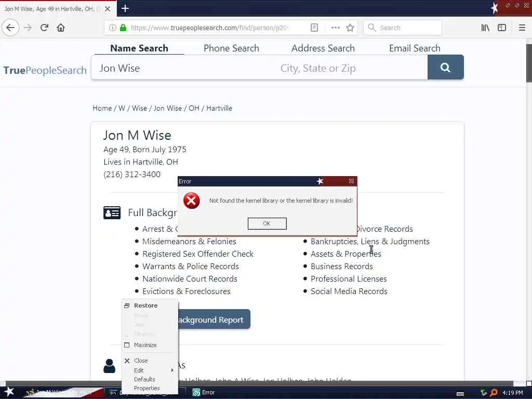This screenshot has width=532, height=399.
Task: Click Social Media Records item
Action: pyautogui.click(x=349, y=291)
